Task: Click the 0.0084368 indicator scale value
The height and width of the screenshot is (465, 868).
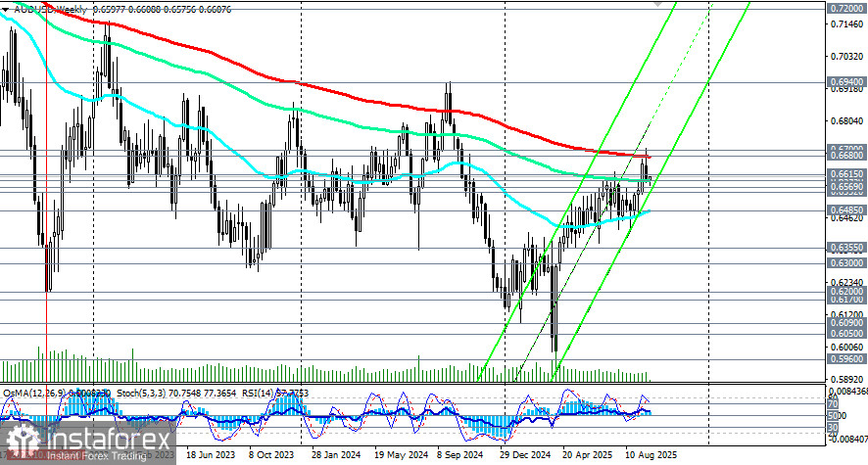Action: point(847,392)
